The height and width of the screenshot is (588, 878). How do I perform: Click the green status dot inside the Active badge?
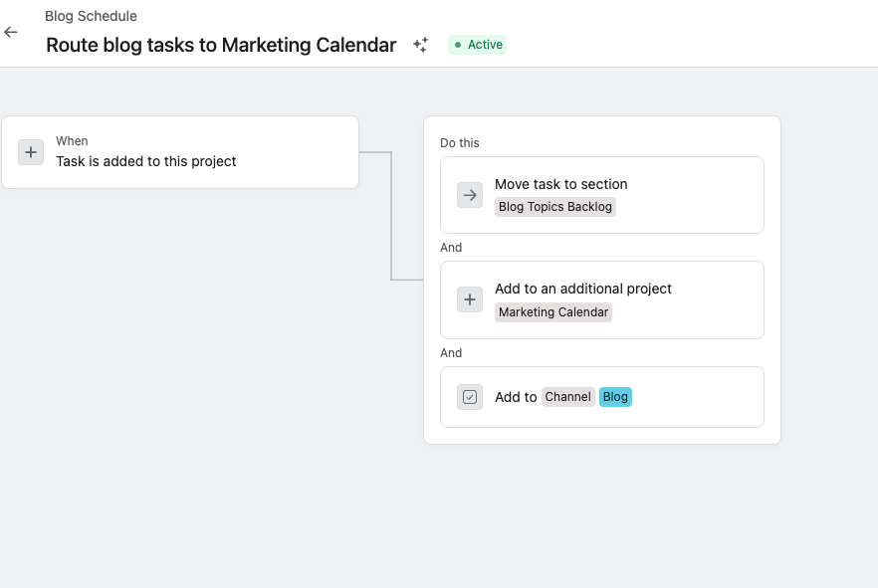pos(459,45)
